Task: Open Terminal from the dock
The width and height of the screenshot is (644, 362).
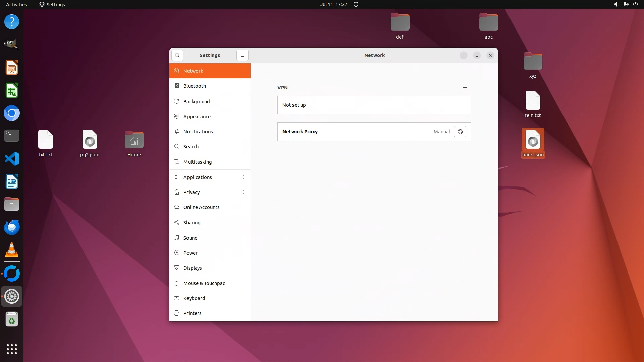Action: pyautogui.click(x=12, y=136)
